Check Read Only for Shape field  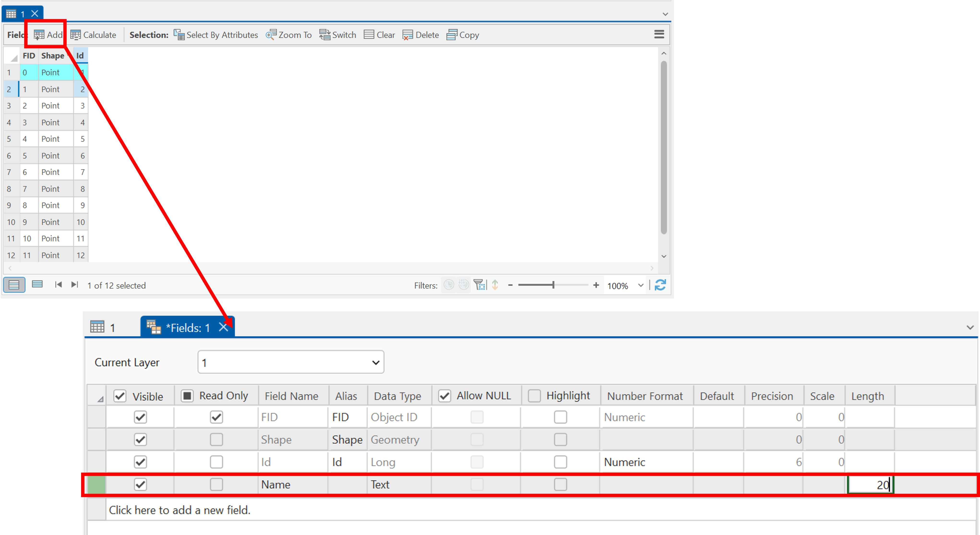pyautogui.click(x=216, y=439)
